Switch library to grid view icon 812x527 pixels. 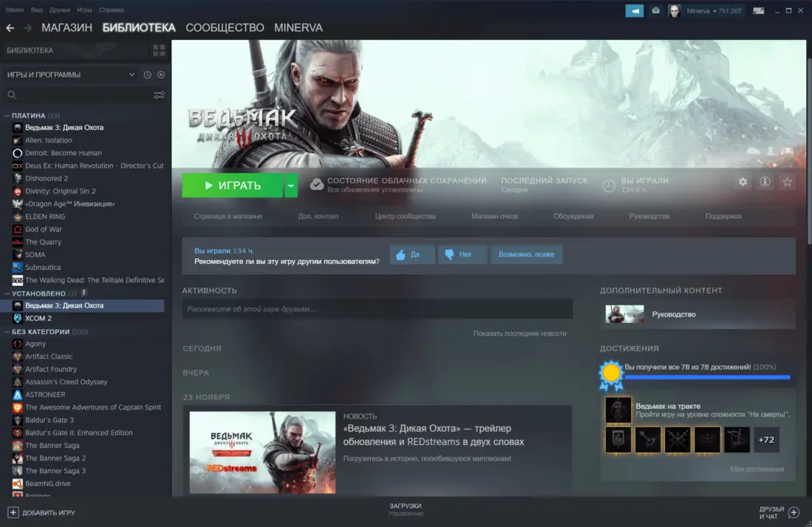[159, 50]
